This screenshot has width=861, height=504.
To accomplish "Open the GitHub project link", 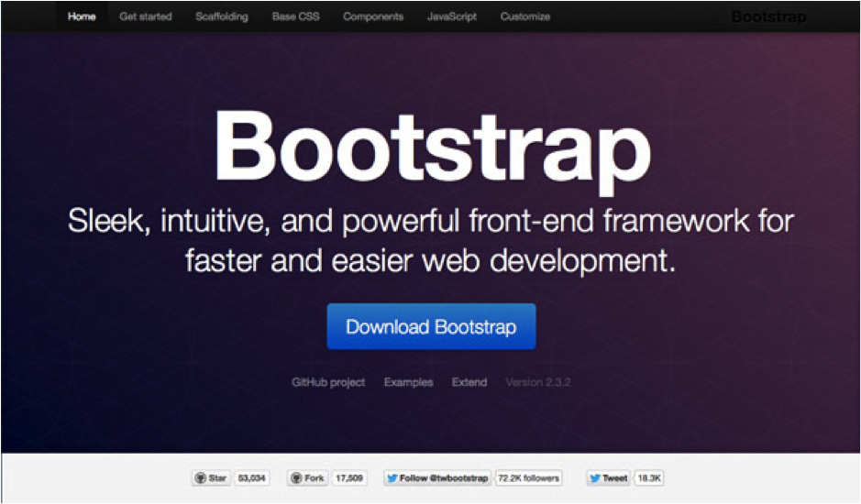I will [328, 382].
